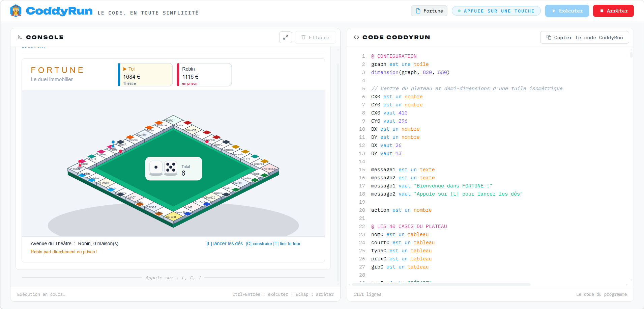Select the Robin player card
This screenshot has height=309, width=644.
pyautogui.click(x=204, y=75)
